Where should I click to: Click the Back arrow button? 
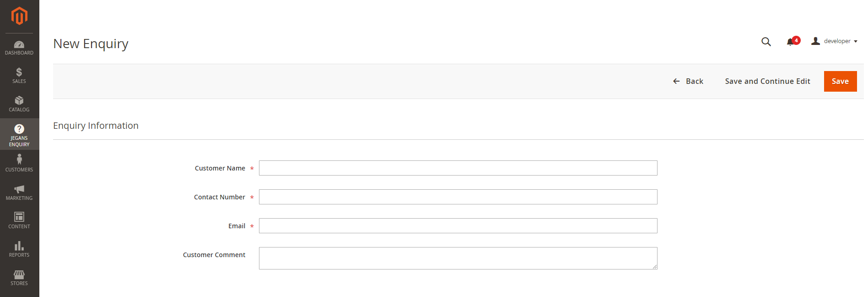(688, 81)
